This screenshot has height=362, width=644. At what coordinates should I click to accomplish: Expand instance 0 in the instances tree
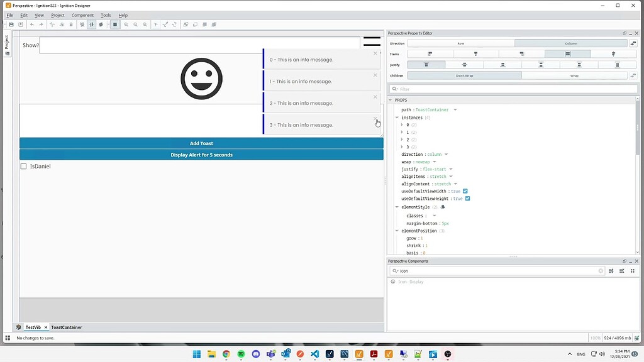tap(402, 125)
